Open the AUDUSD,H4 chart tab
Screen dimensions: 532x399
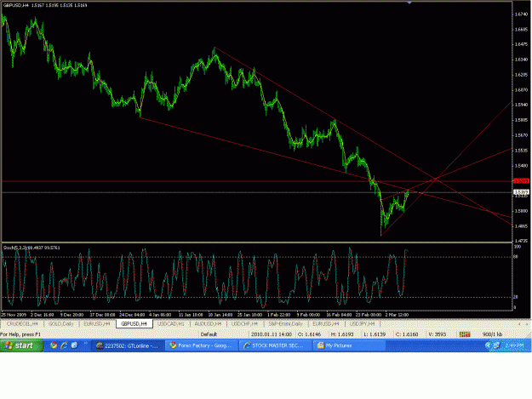pos(208,324)
